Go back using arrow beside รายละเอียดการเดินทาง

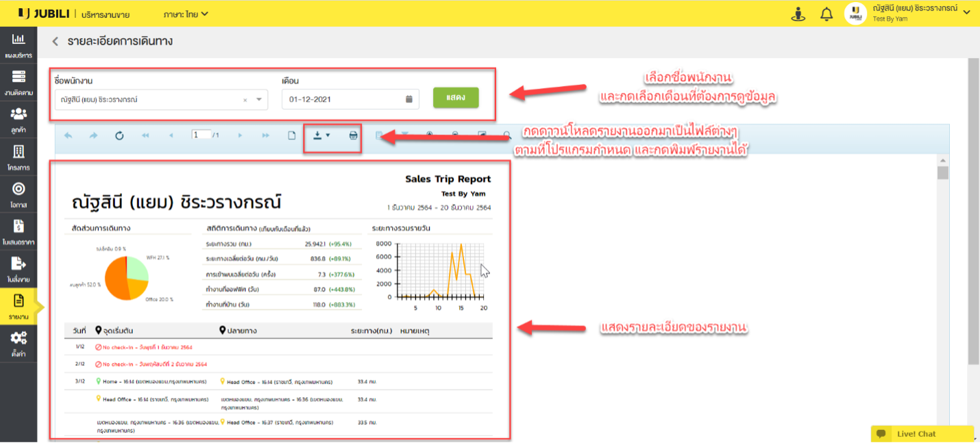click(56, 42)
